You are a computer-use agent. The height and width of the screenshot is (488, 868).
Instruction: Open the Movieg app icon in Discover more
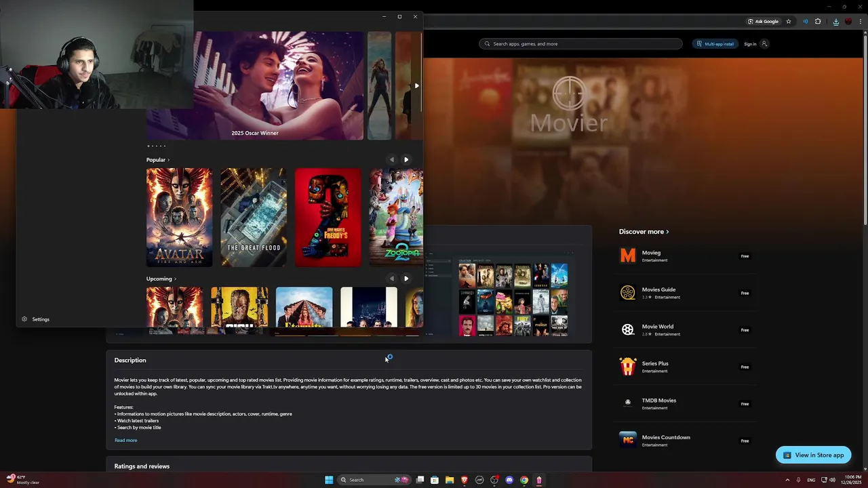(628, 256)
